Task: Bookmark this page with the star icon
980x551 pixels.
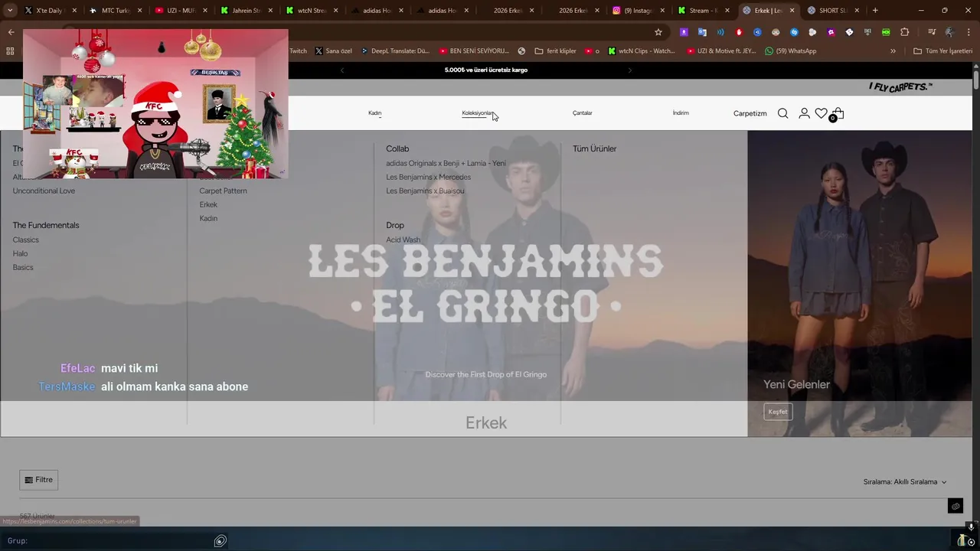Action: pyautogui.click(x=658, y=32)
